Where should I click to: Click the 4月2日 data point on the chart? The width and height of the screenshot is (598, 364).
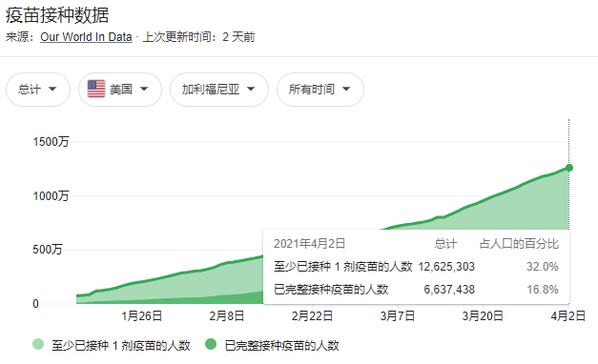[x=569, y=168]
